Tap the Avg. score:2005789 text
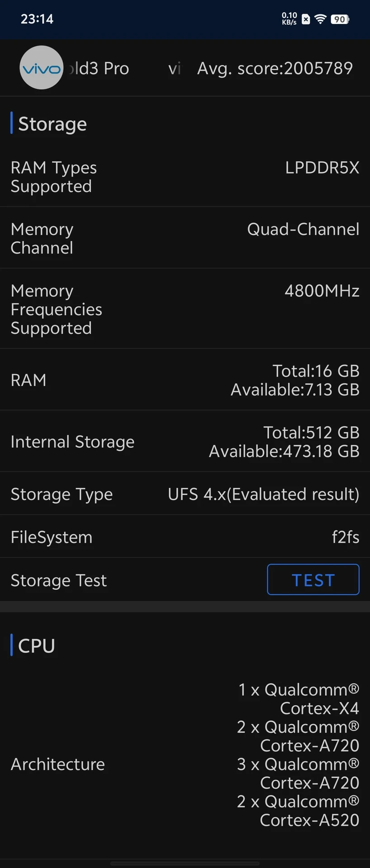Screen dimensions: 370x868 [275, 68]
